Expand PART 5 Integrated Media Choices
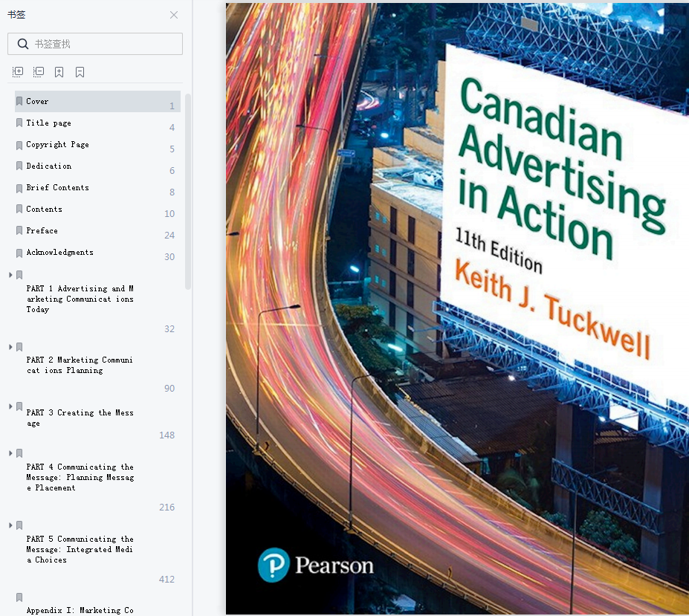The height and width of the screenshot is (616, 689). (x=10, y=525)
